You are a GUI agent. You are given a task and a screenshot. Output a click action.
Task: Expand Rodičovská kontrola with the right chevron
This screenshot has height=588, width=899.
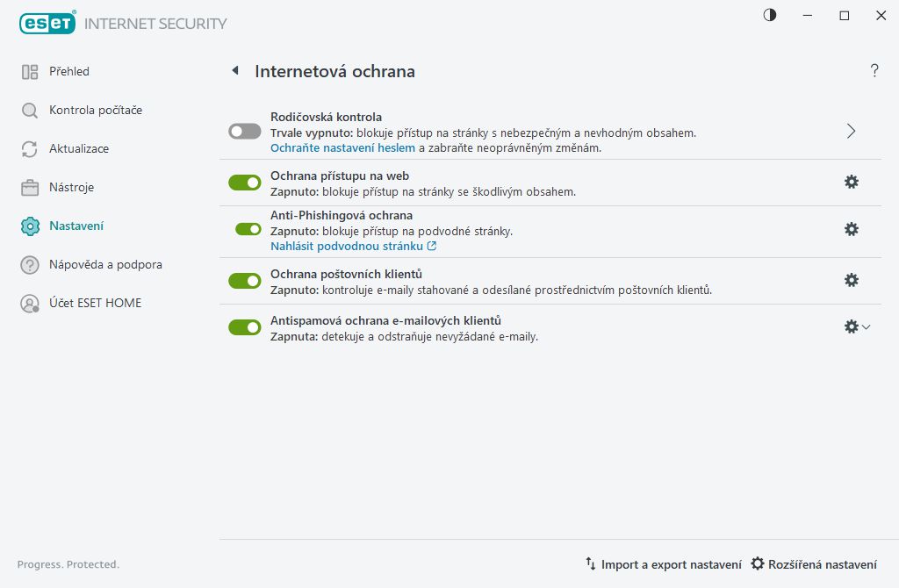click(851, 131)
